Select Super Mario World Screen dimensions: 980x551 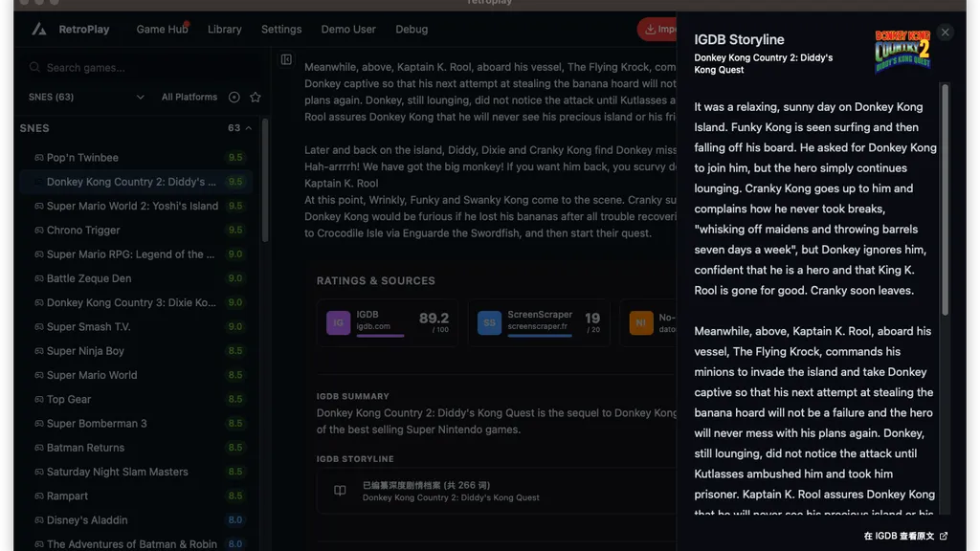(x=136, y=375)
